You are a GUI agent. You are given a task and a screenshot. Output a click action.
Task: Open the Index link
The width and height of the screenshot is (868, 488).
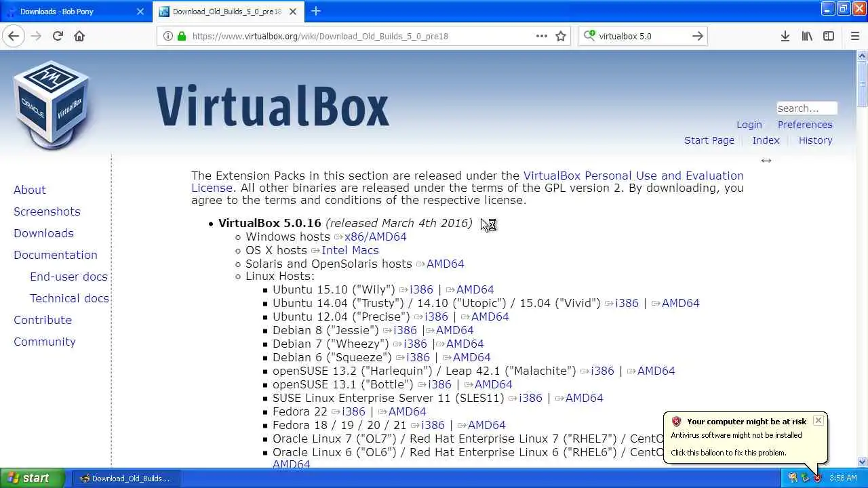[766, 140]
